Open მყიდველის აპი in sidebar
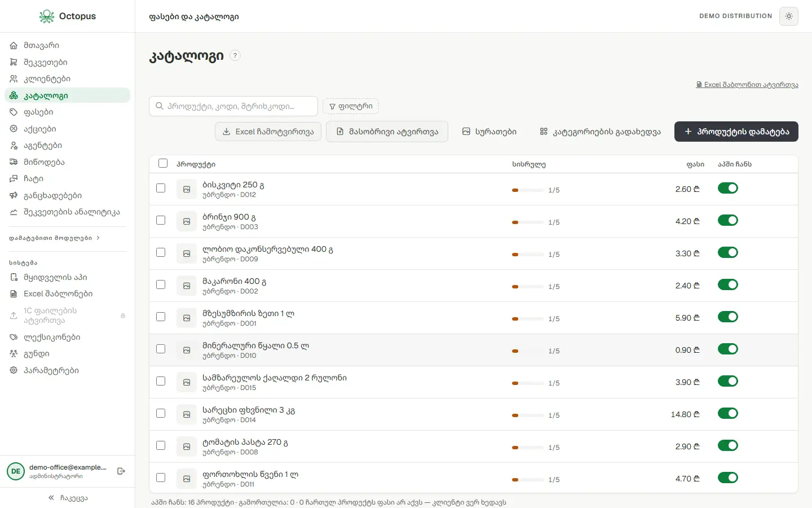 pos(68,277)
